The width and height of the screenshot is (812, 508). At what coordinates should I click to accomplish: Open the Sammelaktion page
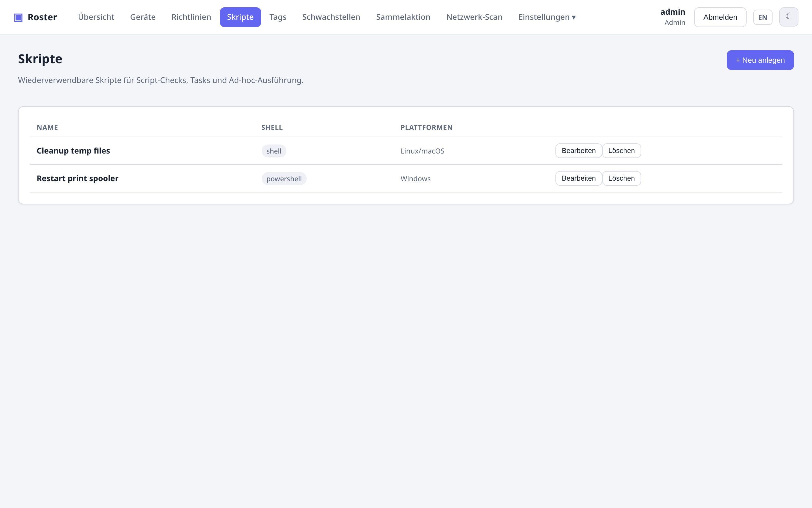coord(403,17)
